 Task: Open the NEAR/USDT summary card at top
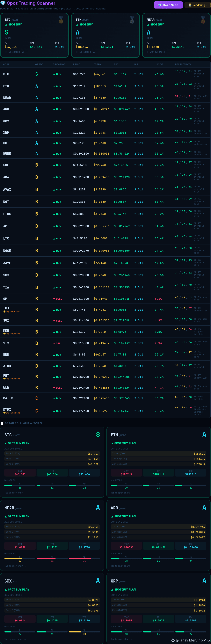point(176,35)
